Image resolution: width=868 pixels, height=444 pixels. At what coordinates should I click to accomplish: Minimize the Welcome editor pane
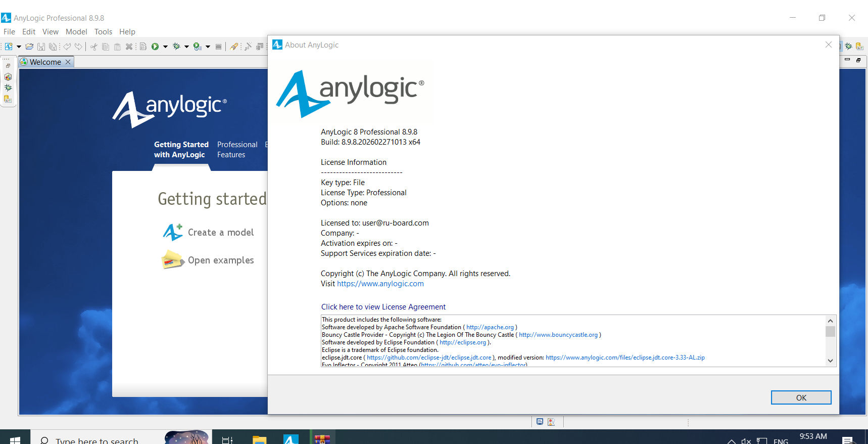pyautogui.click(x=847, y=60)
